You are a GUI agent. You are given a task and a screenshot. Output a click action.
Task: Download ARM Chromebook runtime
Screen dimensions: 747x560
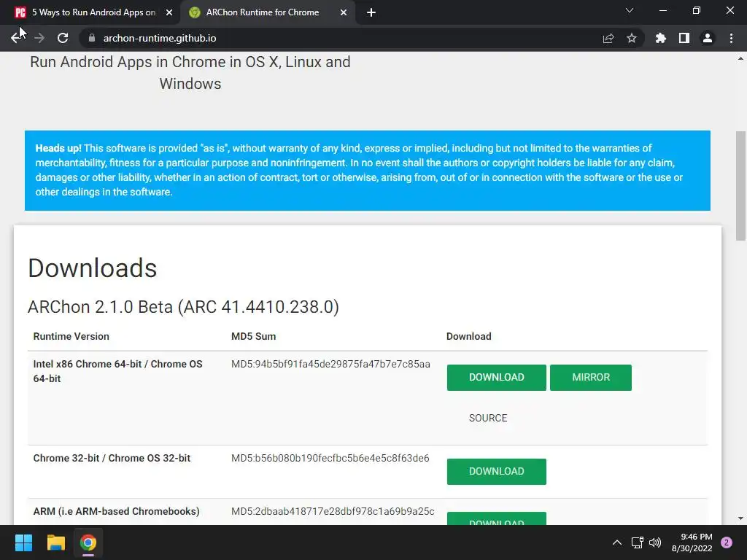(x=496, y=519)
